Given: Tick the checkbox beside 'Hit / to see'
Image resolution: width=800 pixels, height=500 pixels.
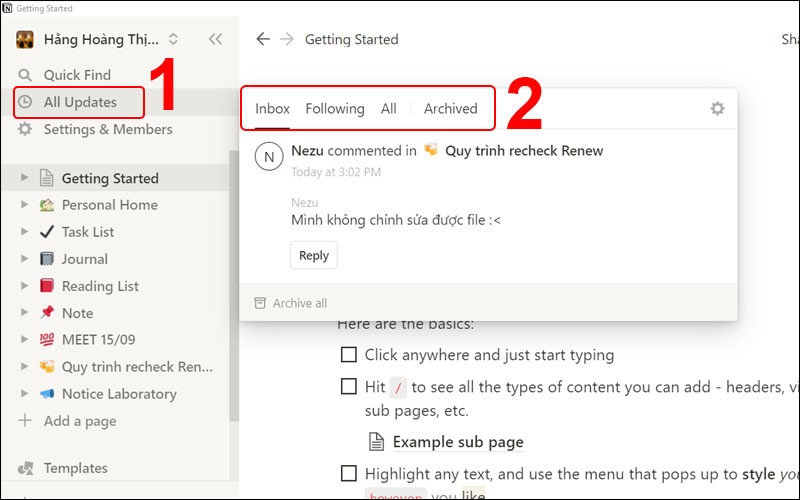Looking at the screenshot, I should point(349,386).
